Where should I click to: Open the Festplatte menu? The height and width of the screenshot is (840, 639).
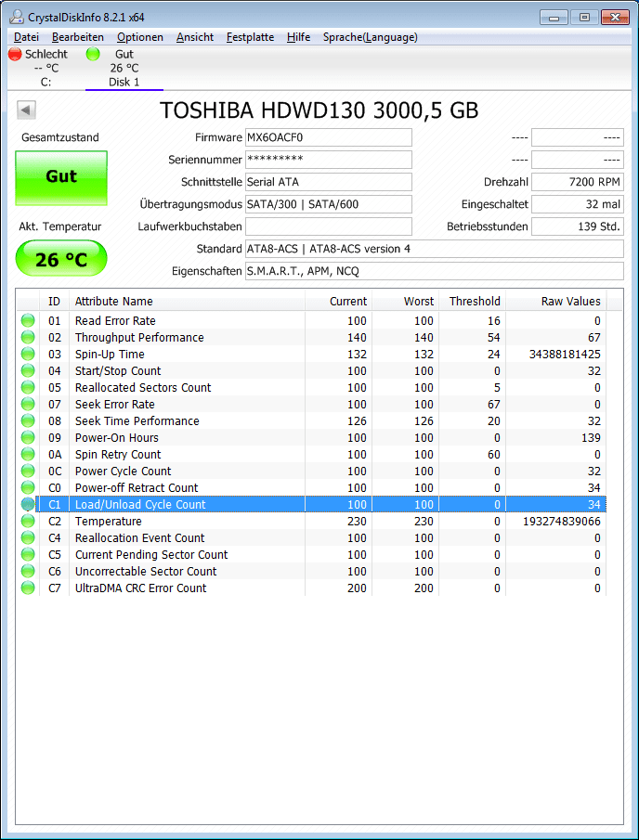[251, 37]
